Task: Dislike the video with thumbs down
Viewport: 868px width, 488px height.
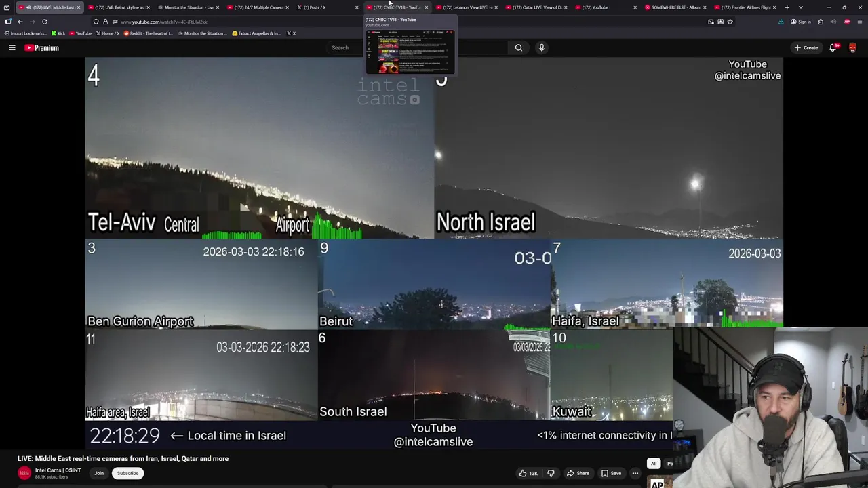Action: pyautogui.click(x=551, y=473)
